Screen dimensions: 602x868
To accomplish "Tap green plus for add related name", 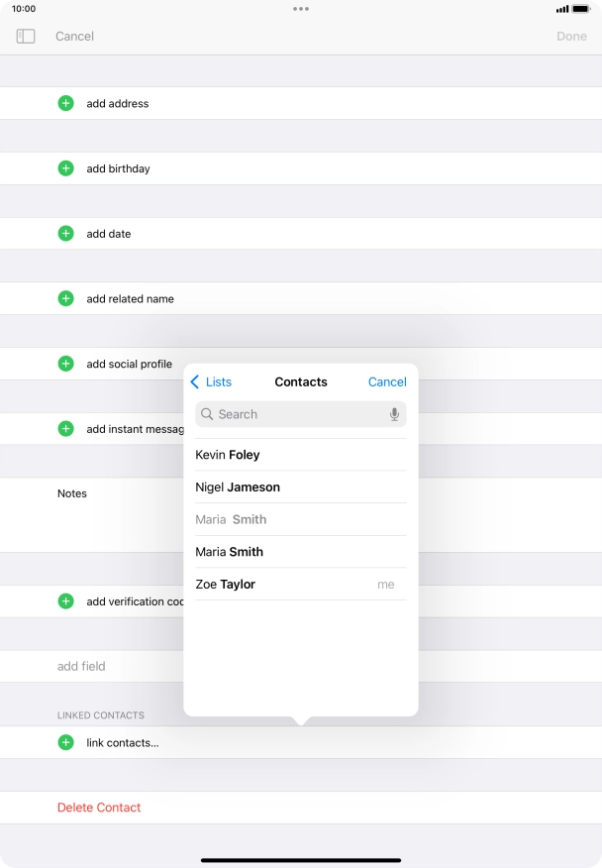I will pos(65,298).
